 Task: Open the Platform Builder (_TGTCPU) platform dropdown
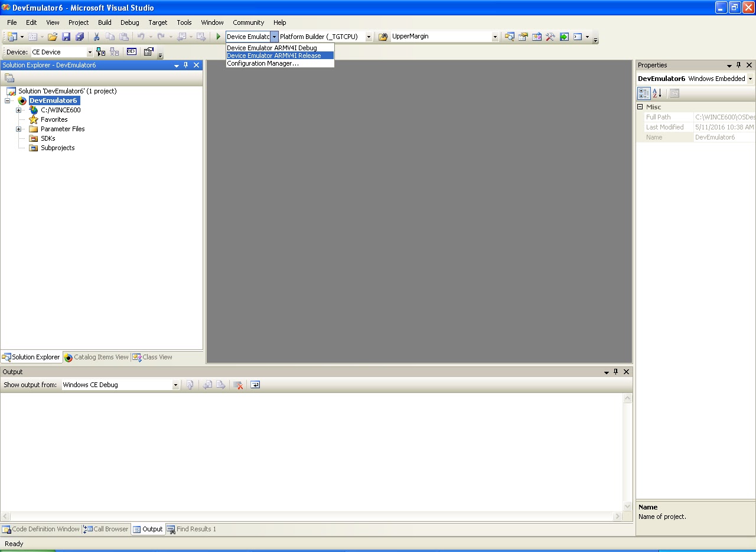[369, 37]
